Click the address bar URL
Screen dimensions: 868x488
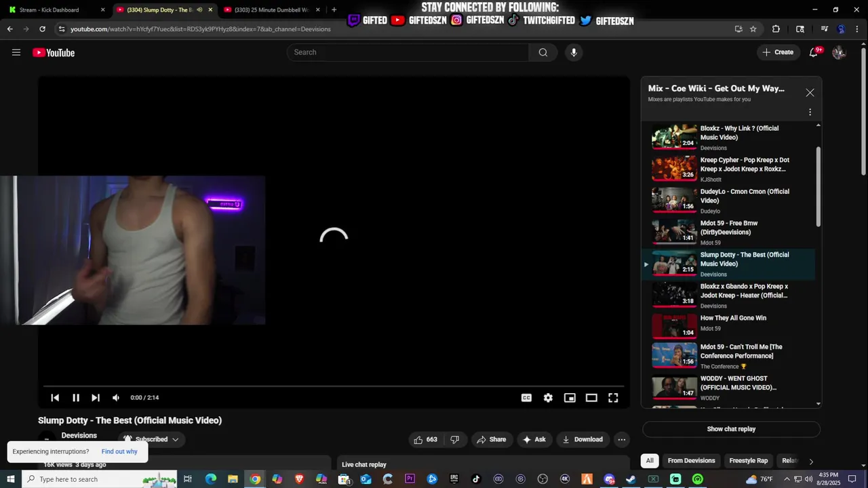pos(201,29)
